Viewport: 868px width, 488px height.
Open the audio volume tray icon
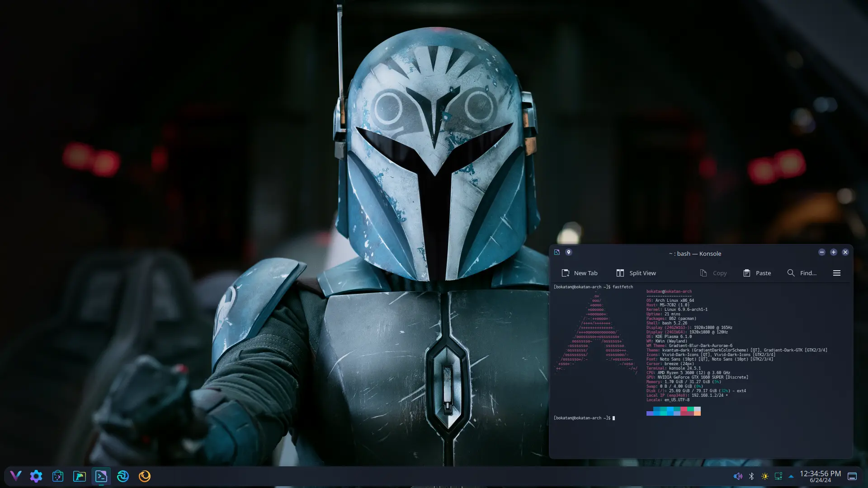[x=738, y=476]
